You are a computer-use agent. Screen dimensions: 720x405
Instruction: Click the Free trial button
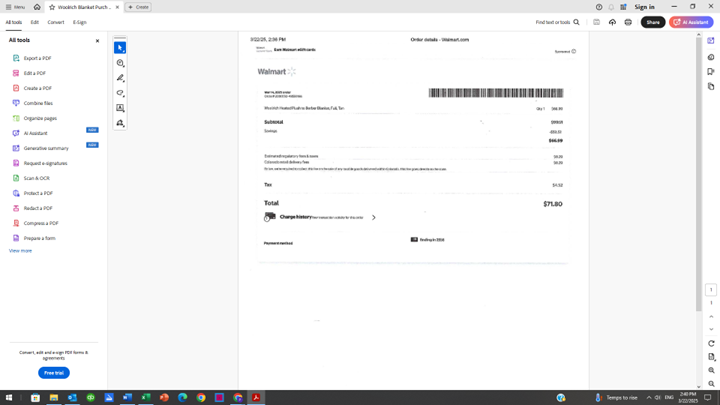[x=54, y=373]
